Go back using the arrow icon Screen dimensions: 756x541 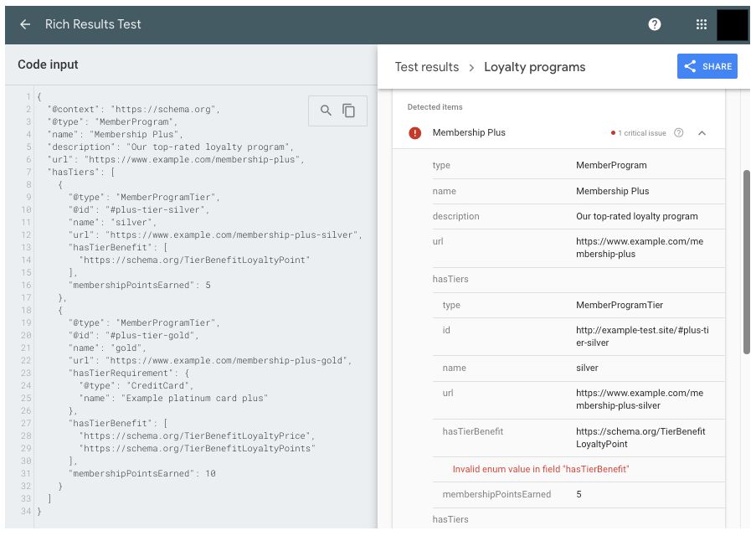pos(25,24)
